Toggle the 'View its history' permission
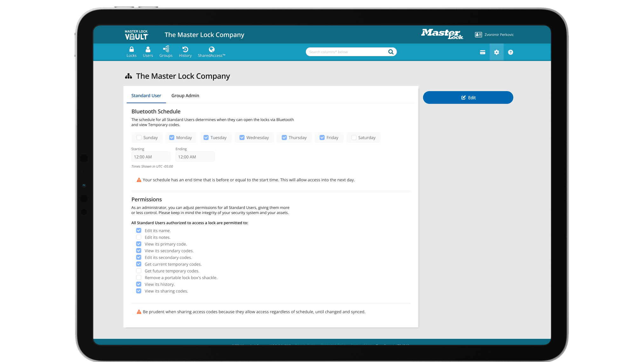644x362 pixels. 139,284
